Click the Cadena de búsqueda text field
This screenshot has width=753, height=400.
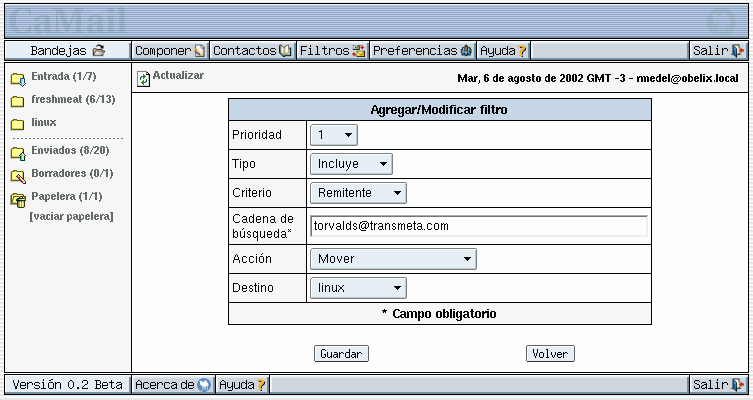coord(478,226)
